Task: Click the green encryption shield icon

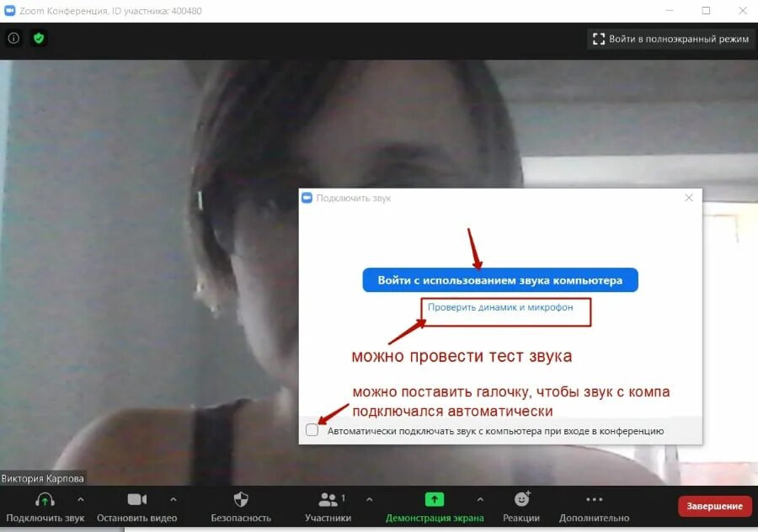Action: pyautogui.click(x=39, y=38)
